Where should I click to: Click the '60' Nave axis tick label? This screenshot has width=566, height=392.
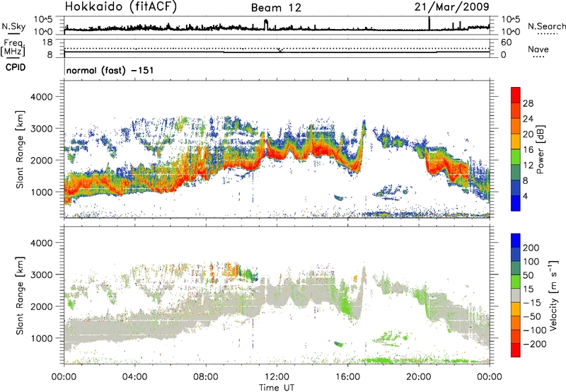click(x=506, y=42)
